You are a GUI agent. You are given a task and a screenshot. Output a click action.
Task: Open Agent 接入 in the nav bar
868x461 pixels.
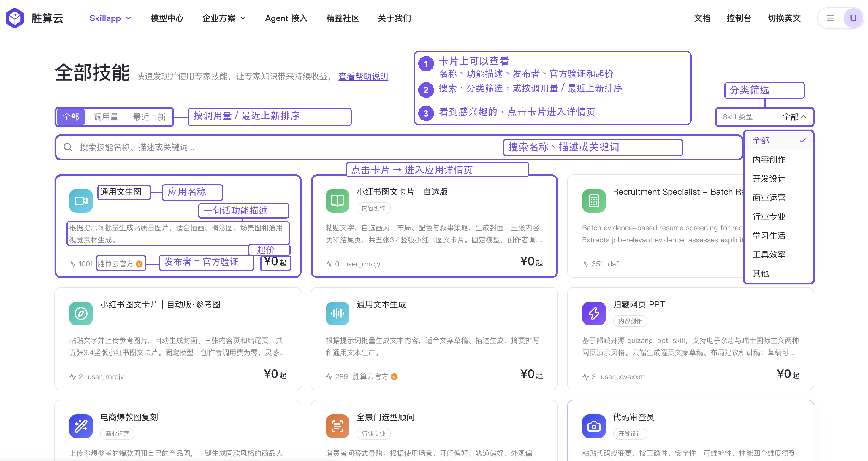coord(286,18)
